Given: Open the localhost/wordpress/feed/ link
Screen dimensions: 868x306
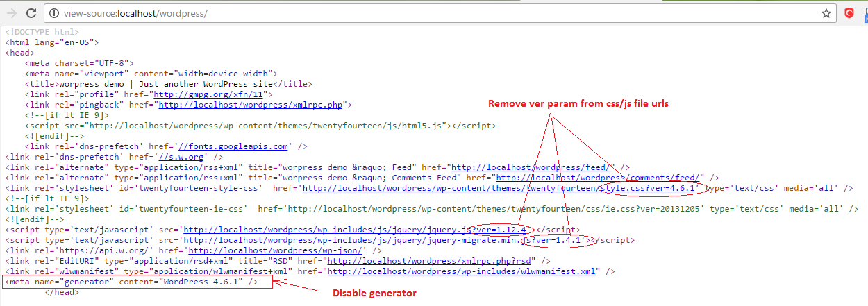Looking at the screenshot, I should [x=531, y=167].
